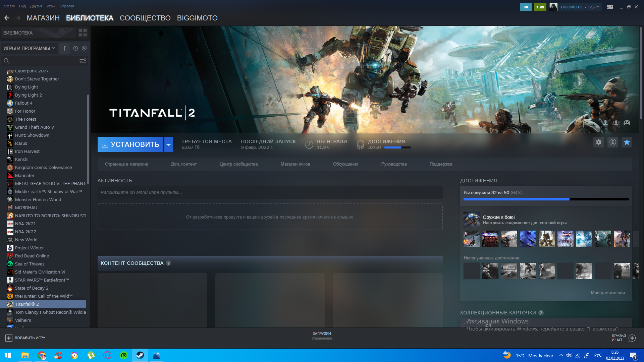Click trading cards help question mark
The width and height of the screenshot is (644, 362).
click(x=541, y=313)
